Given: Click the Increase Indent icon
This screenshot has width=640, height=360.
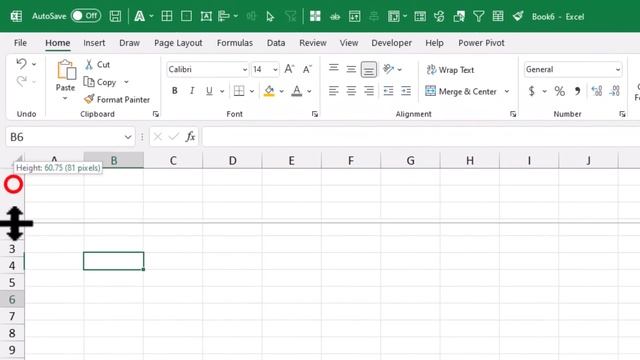Looking at the screenshot, I should coord(406,91).
